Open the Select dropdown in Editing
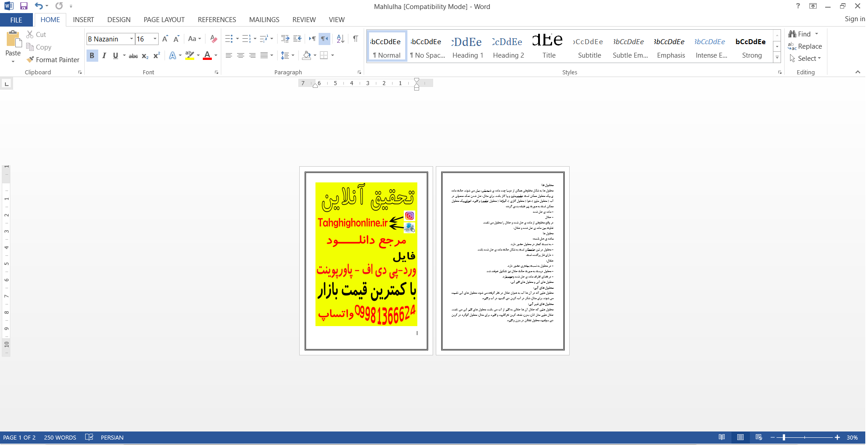Screen dimensions: 868x445 [805, 59]
